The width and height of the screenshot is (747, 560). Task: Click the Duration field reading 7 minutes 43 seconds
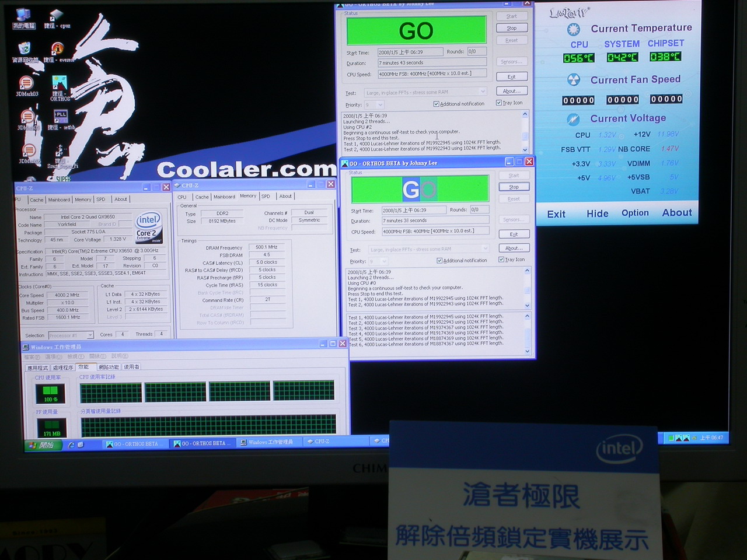(432, 62)
